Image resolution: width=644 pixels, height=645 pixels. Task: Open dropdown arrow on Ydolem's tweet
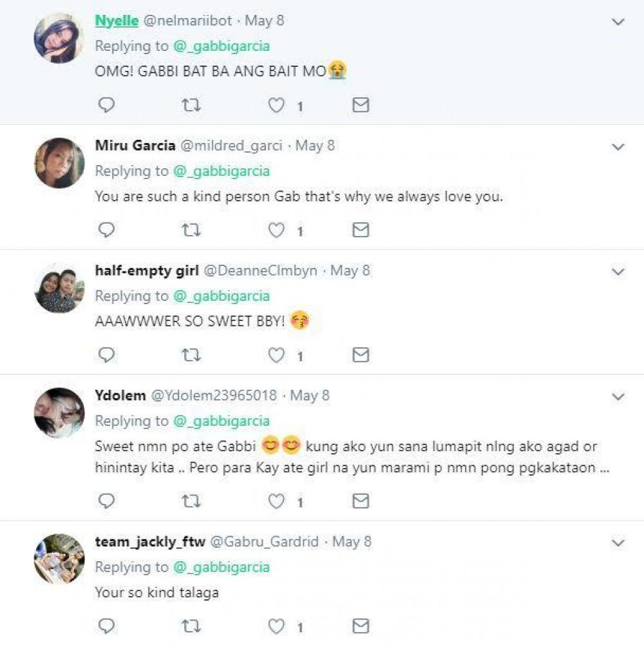618,396
